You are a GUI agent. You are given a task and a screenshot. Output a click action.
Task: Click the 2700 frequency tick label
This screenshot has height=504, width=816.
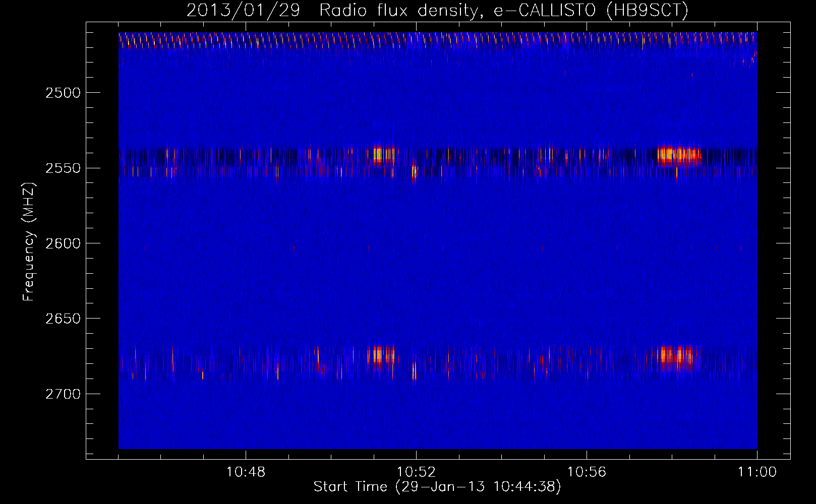coord(63,394)
